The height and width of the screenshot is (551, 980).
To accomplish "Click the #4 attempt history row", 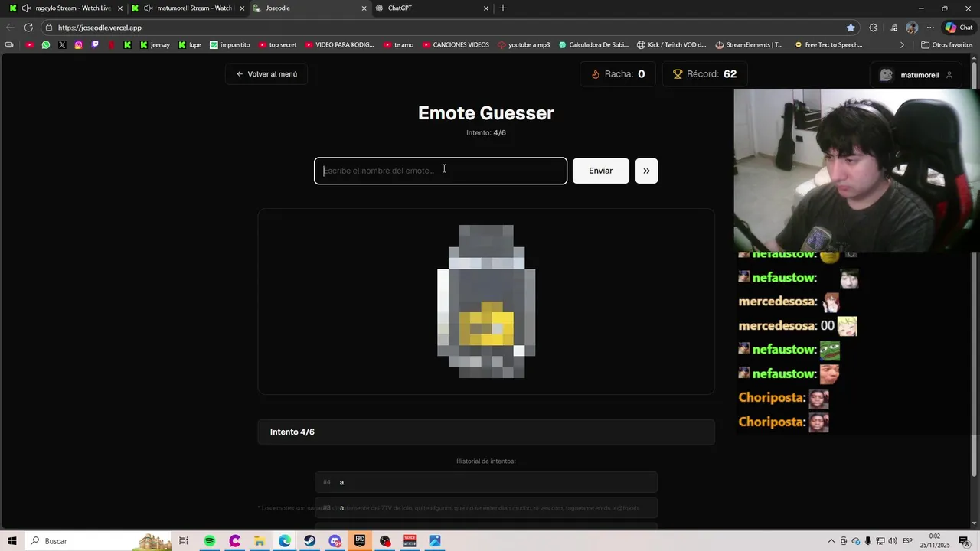I will point(486,482).
